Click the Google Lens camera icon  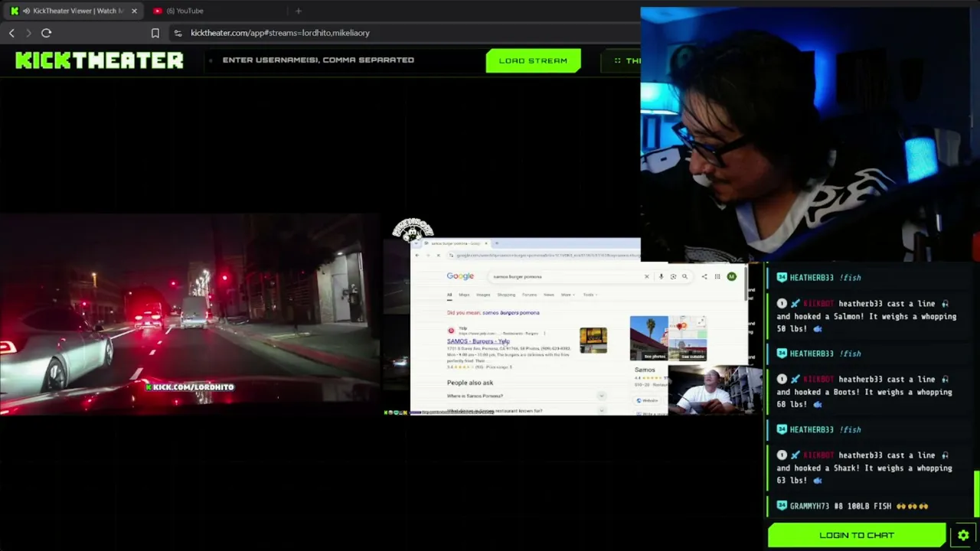[x=673, y=276]
